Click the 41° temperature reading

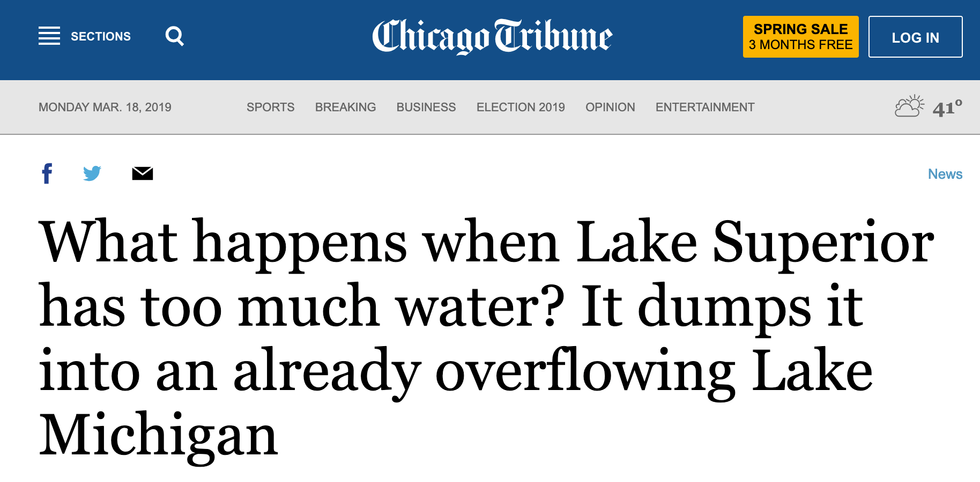tap(947, 108)
